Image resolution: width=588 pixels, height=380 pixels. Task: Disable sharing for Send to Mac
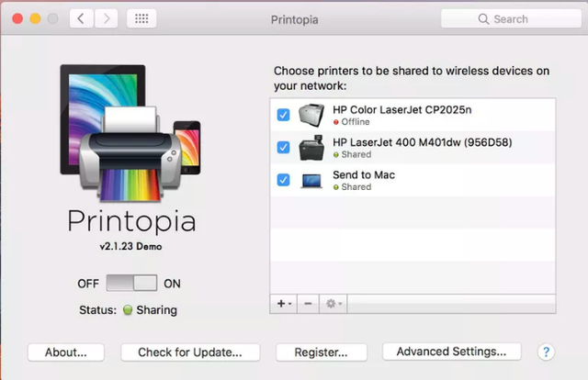[x=283, y=180]
